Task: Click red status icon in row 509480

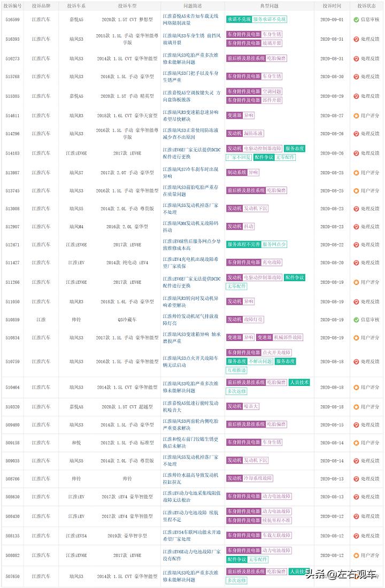Action: (x=356, y=424)
